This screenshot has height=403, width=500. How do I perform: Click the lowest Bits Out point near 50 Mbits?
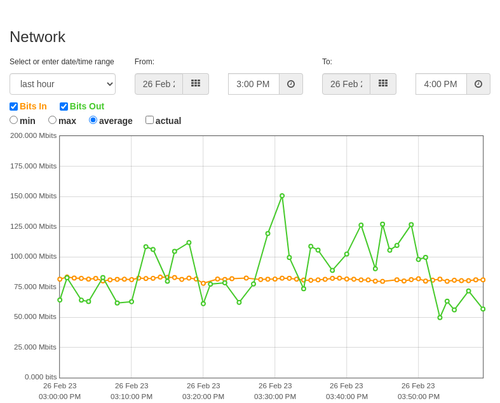(440, 318)
